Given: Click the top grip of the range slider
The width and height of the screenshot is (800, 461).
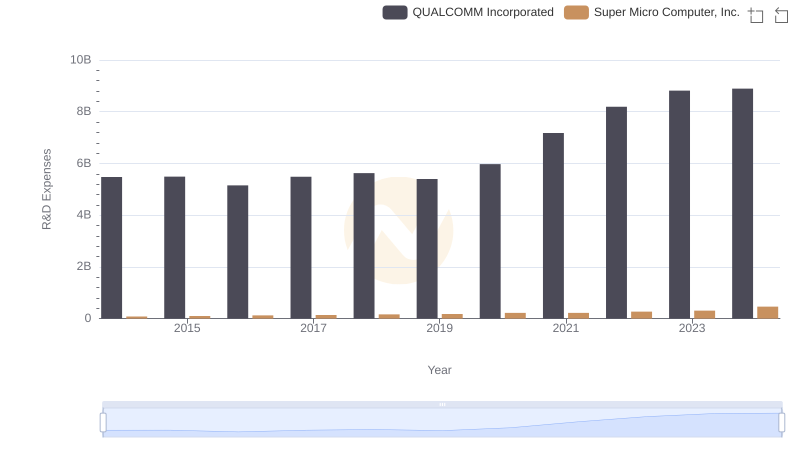Looking at the screenshot, I should 442,404.
